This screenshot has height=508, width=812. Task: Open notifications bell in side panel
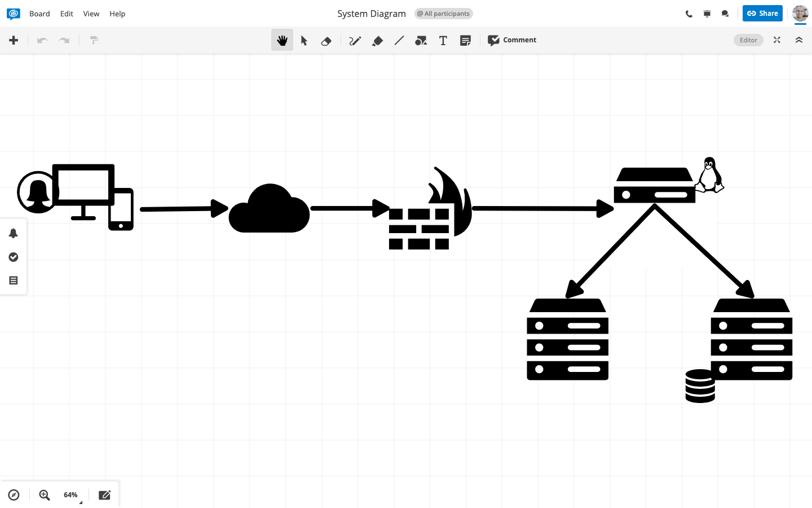(x=14, y=233)
